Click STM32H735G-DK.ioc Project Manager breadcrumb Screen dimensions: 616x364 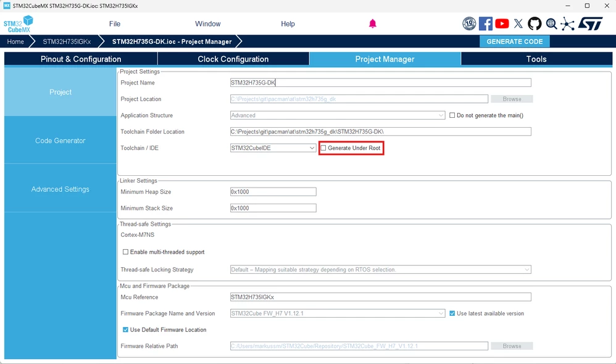(172, 41)
